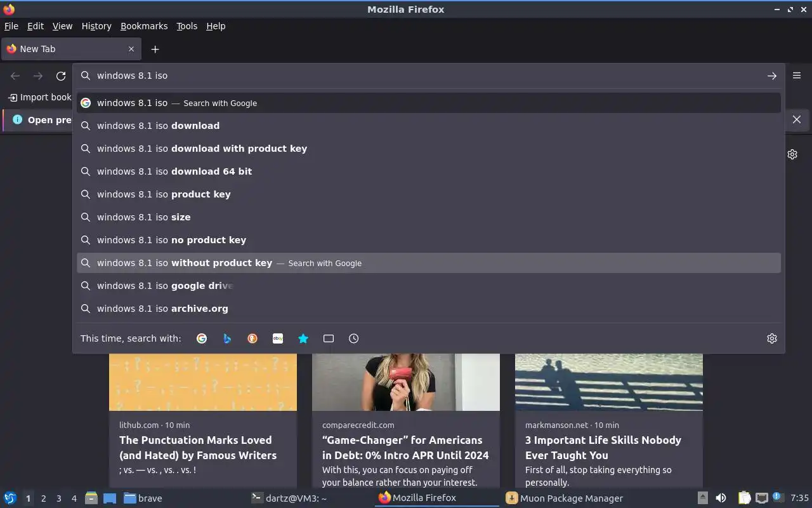Open the Bookmarks menu
Viewport: 812px width, 508px height.
[x=144, y=26]
